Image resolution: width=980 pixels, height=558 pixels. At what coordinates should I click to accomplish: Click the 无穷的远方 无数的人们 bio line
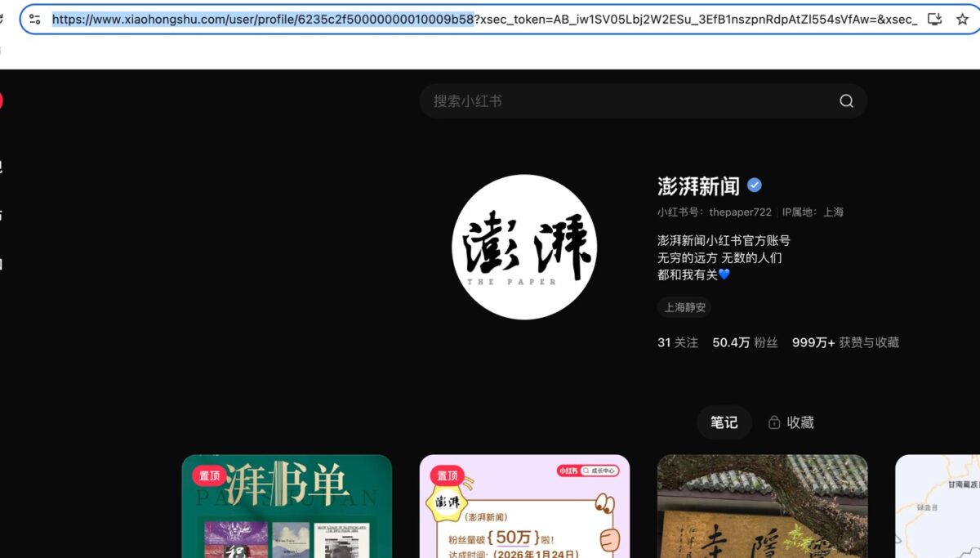click(719, 257)
